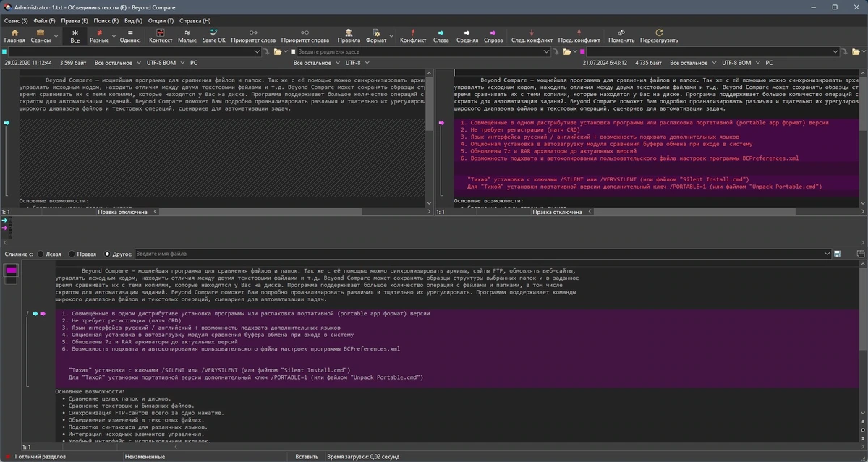The height and width of the screenshot is (462, 868).
Task: Click cyan arrow in left pane gutter
Action: pos(7,124)
